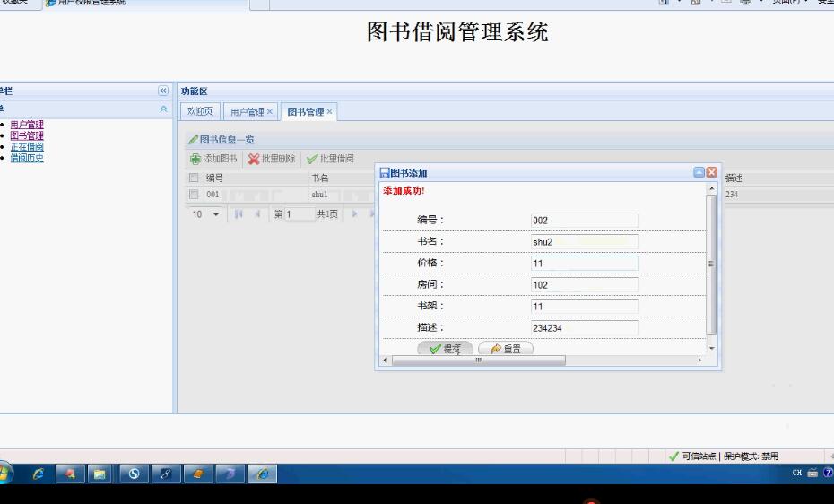Open the file explorer folder taskbar icon
This screenshot has width=834, height=504.
[100, 474]
